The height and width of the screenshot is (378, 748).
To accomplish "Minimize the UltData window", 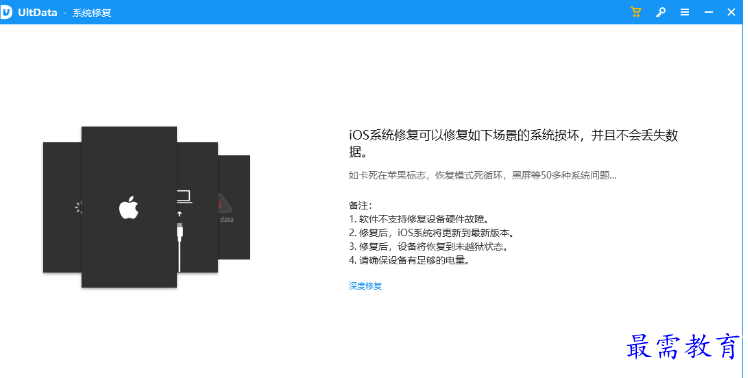I will [x=709, y=12].
